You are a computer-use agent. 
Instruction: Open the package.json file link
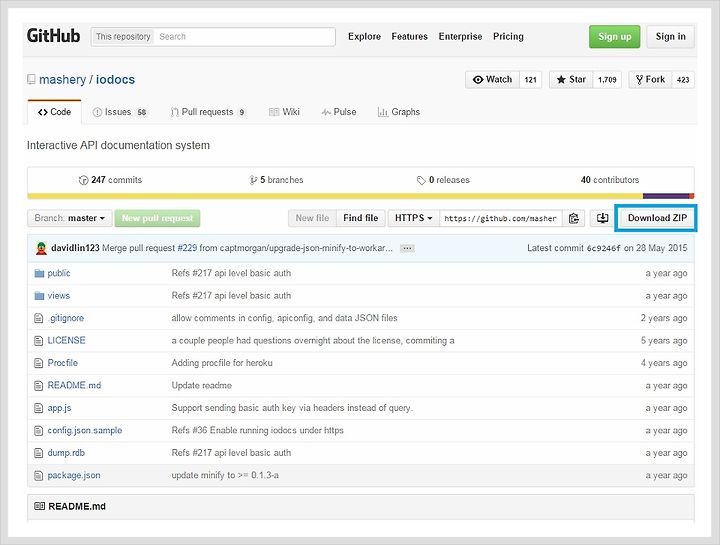coord(74,475)
